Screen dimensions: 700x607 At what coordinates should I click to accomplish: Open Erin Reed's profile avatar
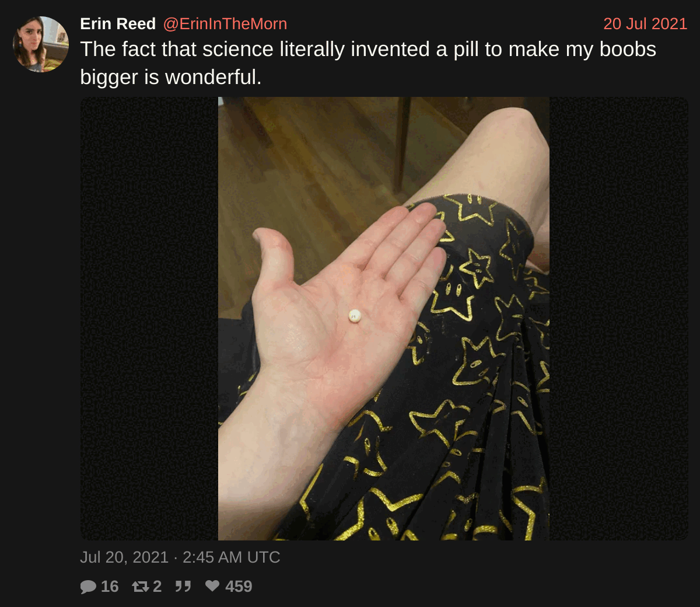41,44
